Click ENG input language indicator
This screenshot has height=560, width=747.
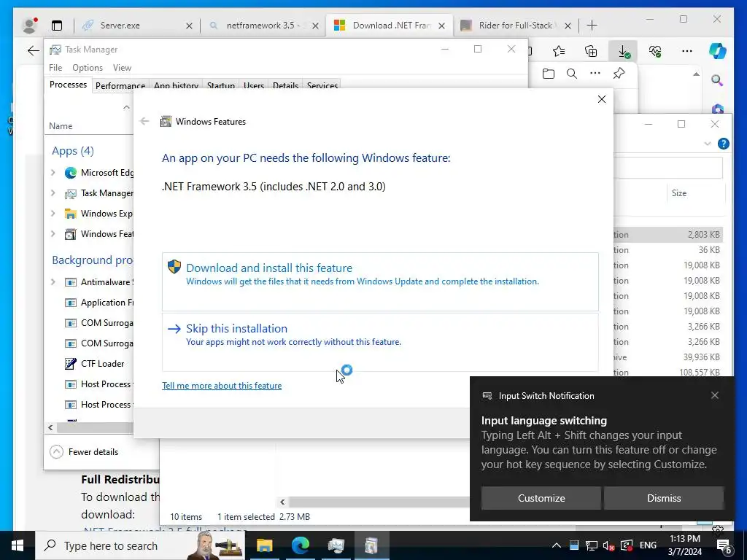click(x=648, y=545)
